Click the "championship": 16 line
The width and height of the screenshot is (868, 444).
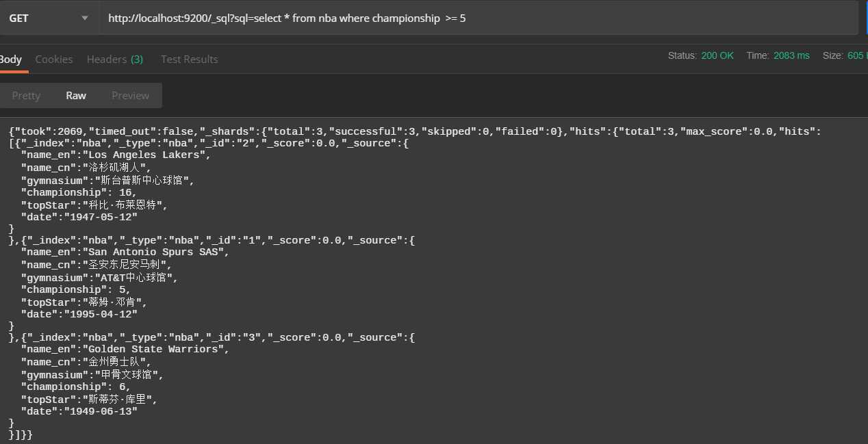[79, 192]
